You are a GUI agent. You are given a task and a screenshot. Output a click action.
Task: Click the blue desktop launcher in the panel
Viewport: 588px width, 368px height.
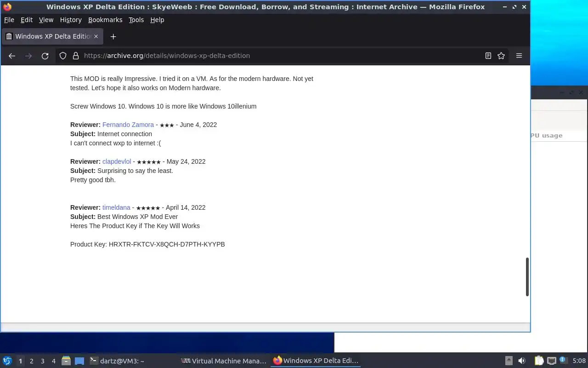79,361
